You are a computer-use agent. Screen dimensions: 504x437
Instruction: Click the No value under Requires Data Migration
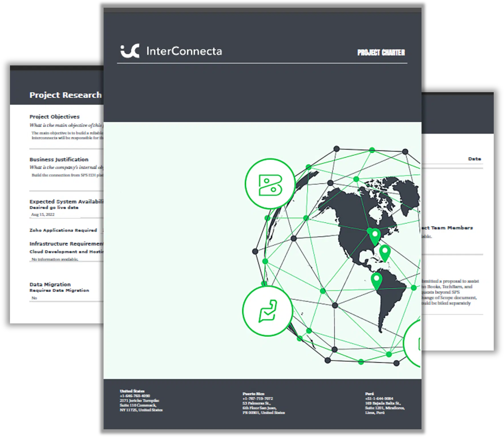pyautogui.click(x=34, y=298)
